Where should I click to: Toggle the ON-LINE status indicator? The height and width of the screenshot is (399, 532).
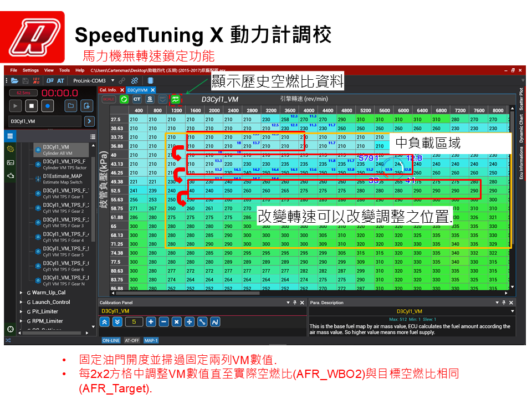[111, 340]
